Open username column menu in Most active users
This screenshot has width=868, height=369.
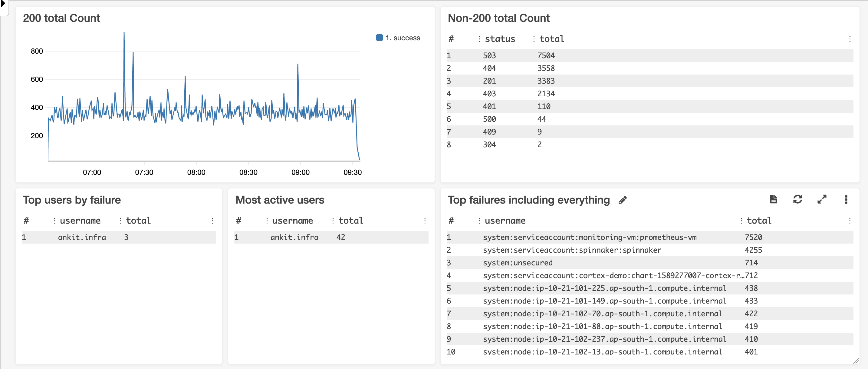(x=267, y=221)
